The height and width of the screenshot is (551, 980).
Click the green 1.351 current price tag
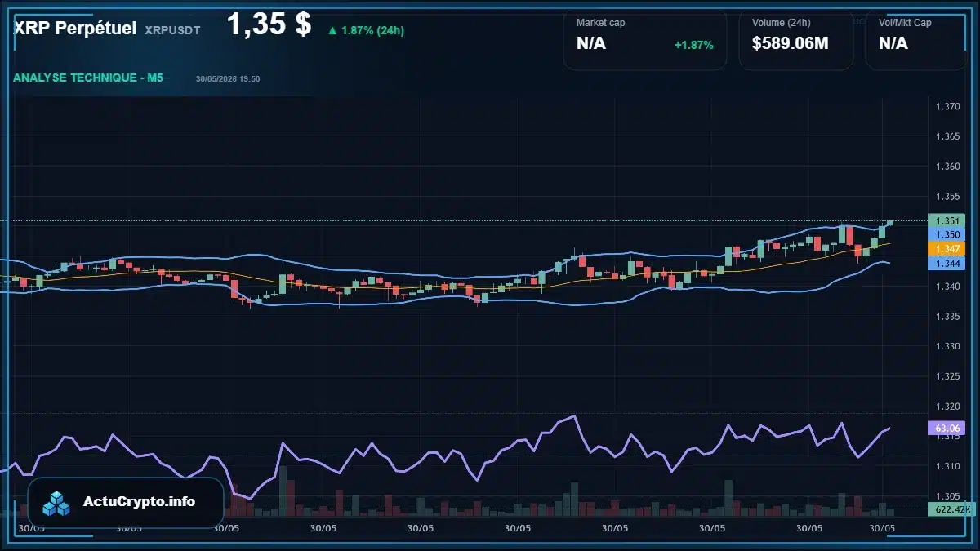(x=947, y=220)
